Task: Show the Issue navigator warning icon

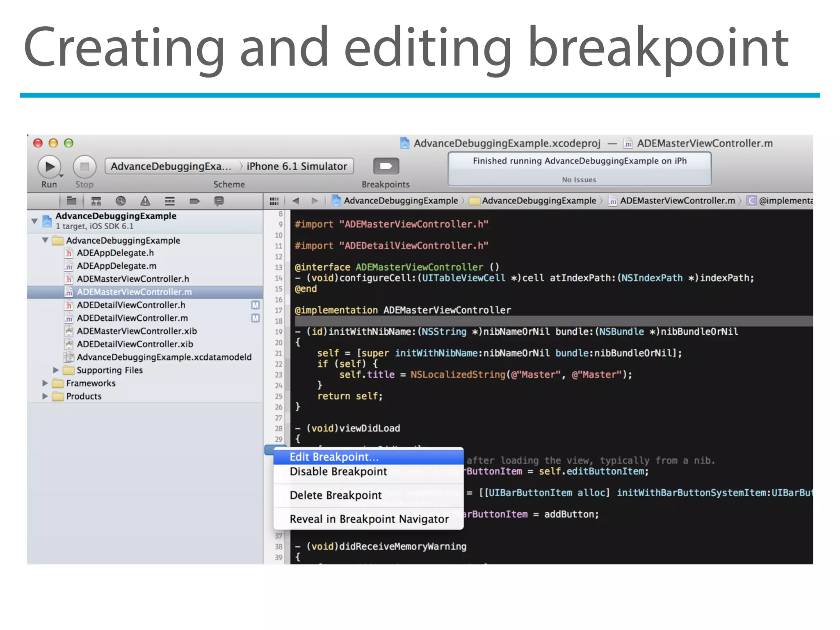Action: [x=145, y=201]
